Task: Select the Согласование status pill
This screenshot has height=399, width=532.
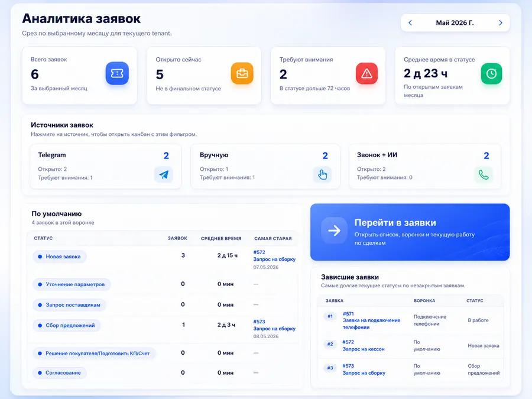Action: click(x=60, y=372)
